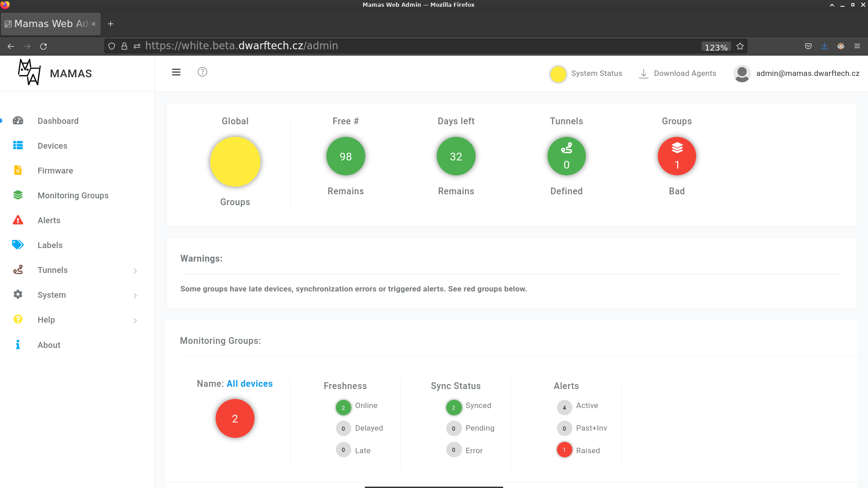Open Devices from the sidebar
The height and width of the screenshot is (488, 868).
[x=52, y=146]
